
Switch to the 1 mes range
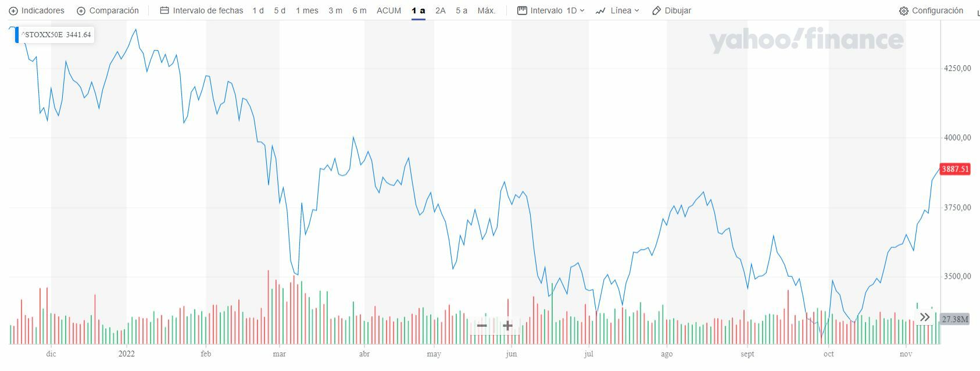(x=307, y=10)
